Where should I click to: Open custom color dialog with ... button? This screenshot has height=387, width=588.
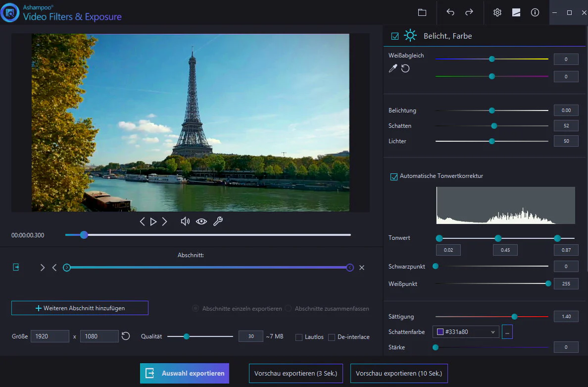coord(507,332)
